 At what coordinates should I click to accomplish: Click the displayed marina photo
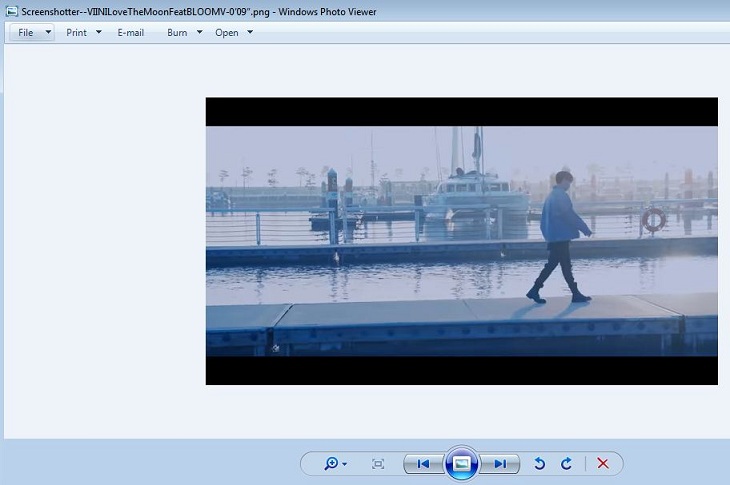(x=462, y=241)
